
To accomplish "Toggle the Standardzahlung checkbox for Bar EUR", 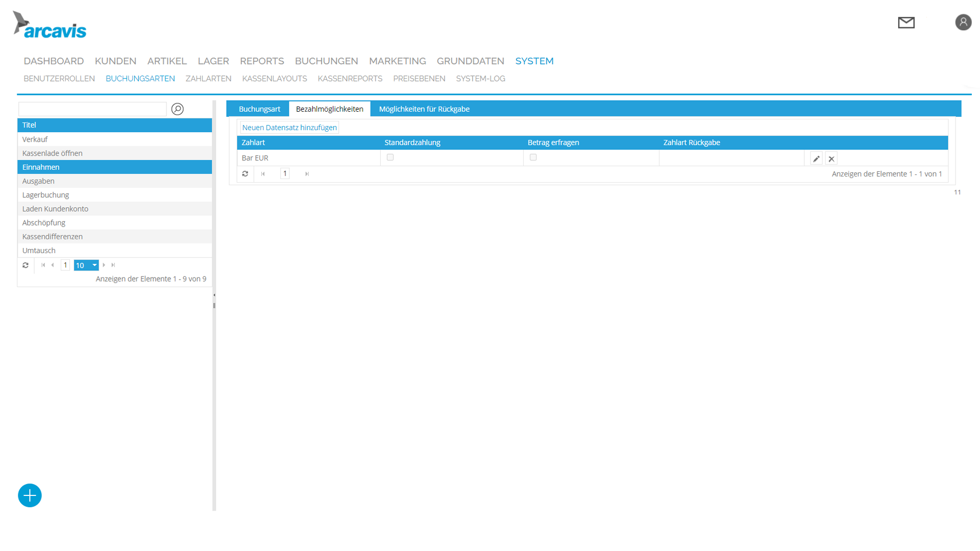I will point(390,158).
